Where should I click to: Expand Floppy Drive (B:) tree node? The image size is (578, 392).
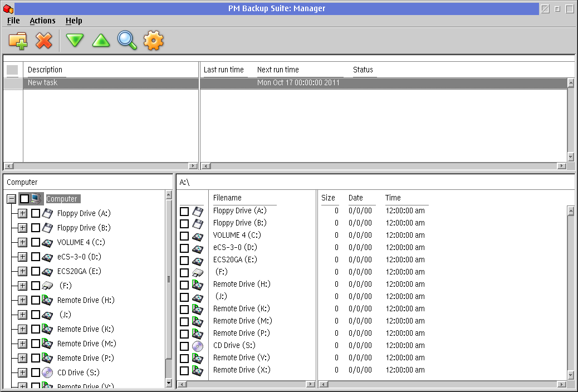(22, 228)
